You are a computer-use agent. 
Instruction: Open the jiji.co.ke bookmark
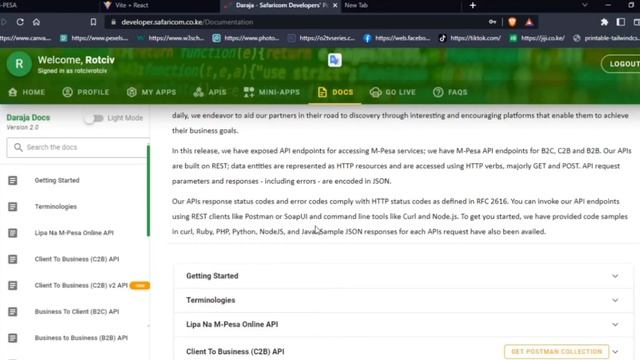538,38
